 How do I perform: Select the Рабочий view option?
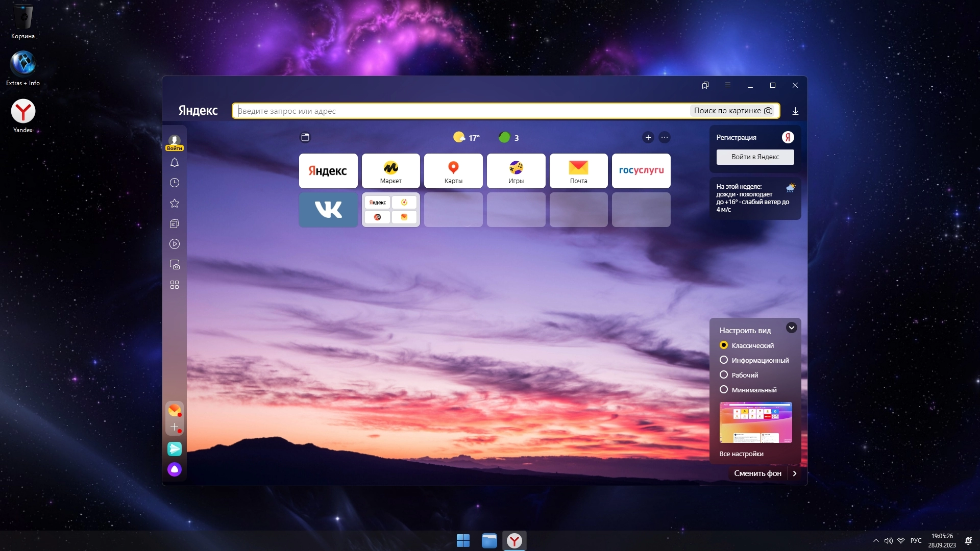724,375
